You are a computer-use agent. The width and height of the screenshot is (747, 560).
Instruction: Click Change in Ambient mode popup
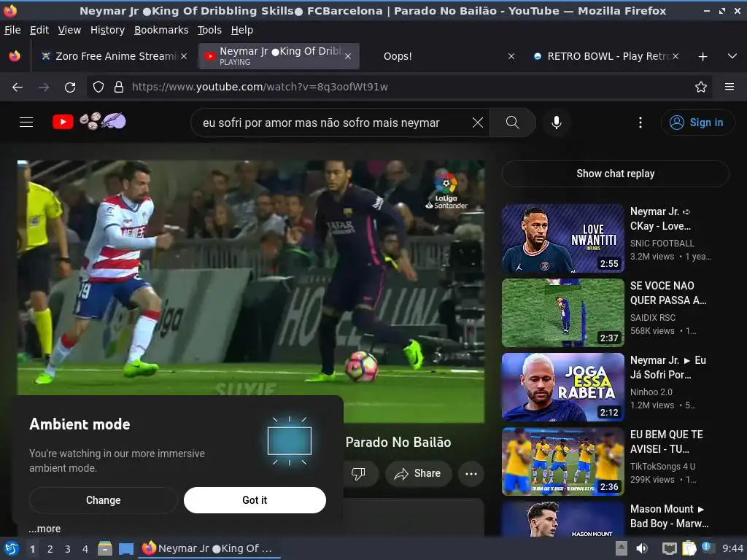[x=104, y=500]
